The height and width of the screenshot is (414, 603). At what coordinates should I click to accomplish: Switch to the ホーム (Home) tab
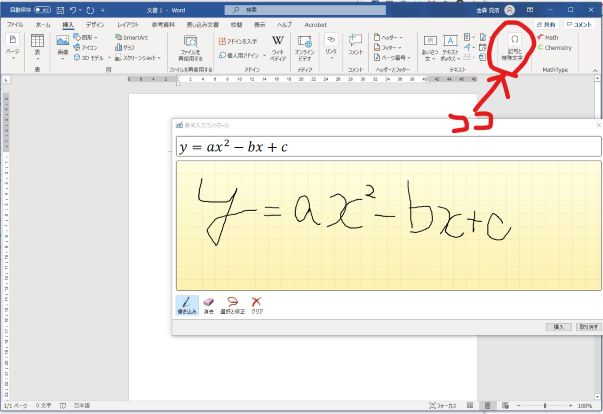click(43, 23)
